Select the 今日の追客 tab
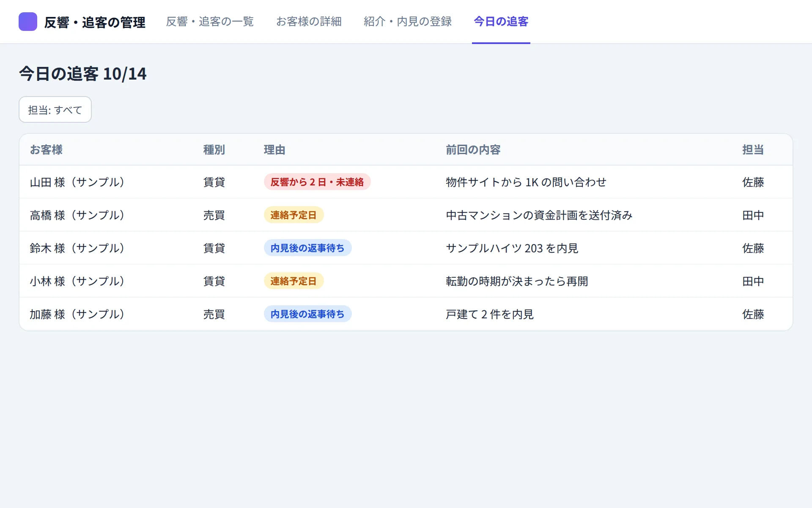This screenshot has height=508, width=812. [501, 22]
